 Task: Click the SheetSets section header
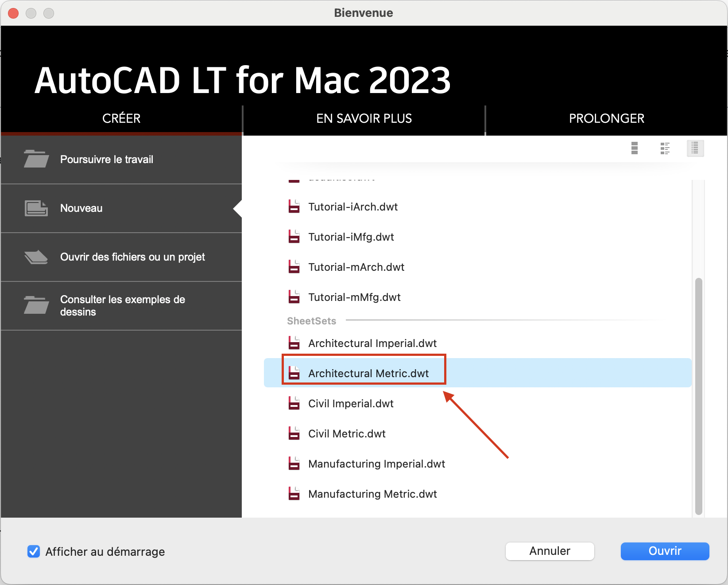pyautogui.click(x=311, y=321)
